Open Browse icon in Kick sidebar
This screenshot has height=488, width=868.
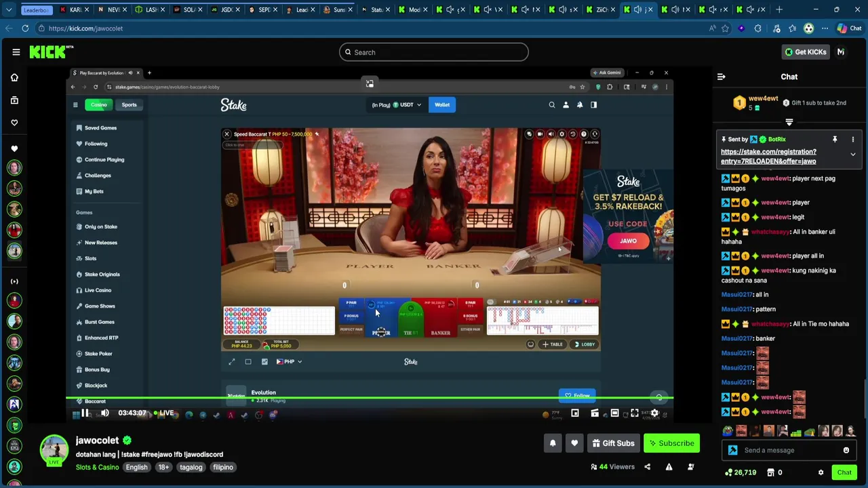[x=14, y=100]
